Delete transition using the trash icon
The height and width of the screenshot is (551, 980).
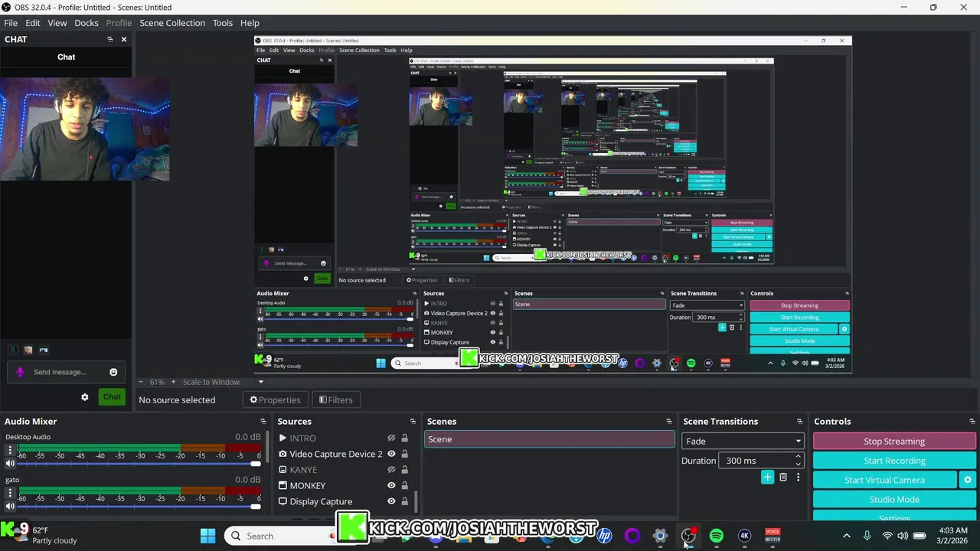click(783, 478)
